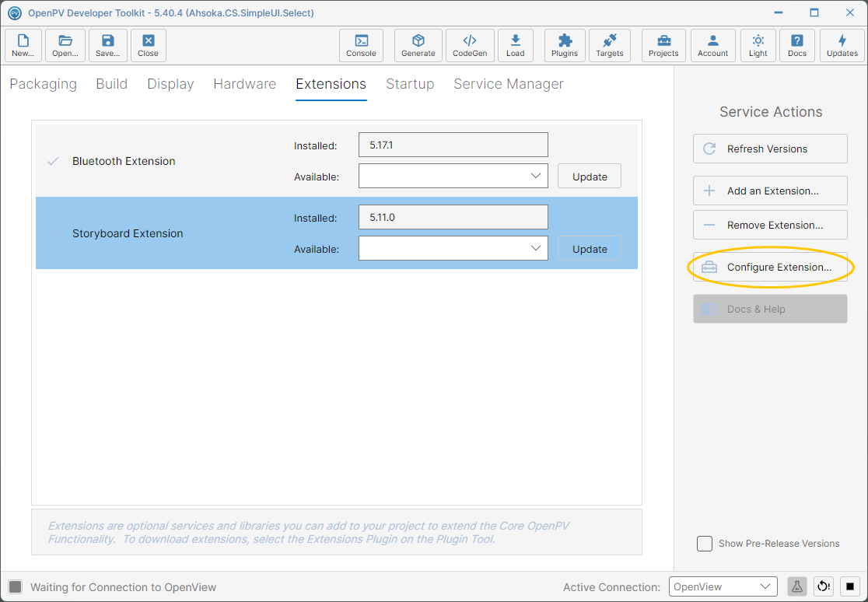Viewport: 868px width, 602px height.
Task: Toggle the Bluetooth Extension checkmark
Action: pyautogui.click(x=53, y=161)
